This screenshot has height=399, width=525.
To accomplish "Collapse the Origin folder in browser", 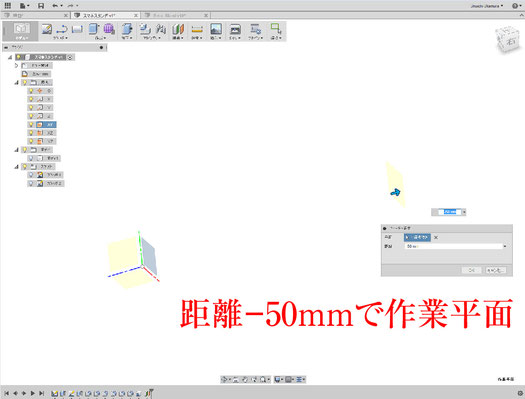I will (16, 82).
